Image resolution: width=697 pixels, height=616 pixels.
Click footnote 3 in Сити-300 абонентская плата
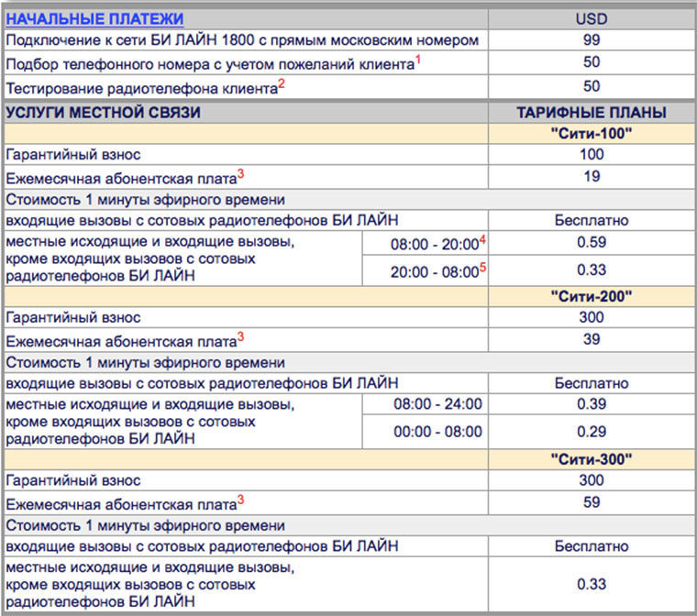240,500
